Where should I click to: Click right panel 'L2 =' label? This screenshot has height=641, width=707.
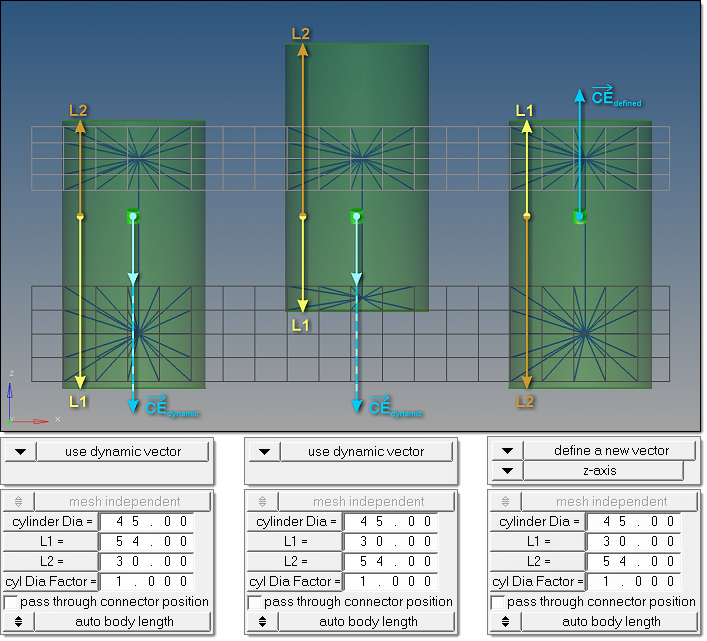coord(538,562)
